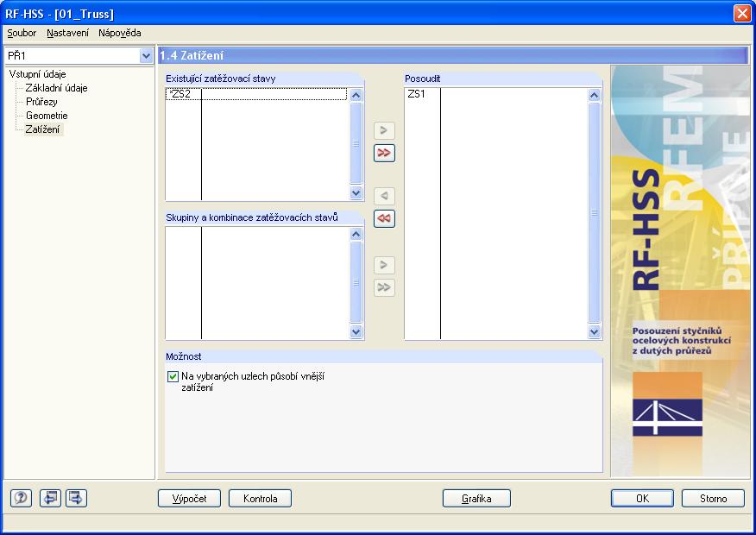Select ZS2 in existing load cases
This screenshot has height=535, width=756.
[256, 94]
